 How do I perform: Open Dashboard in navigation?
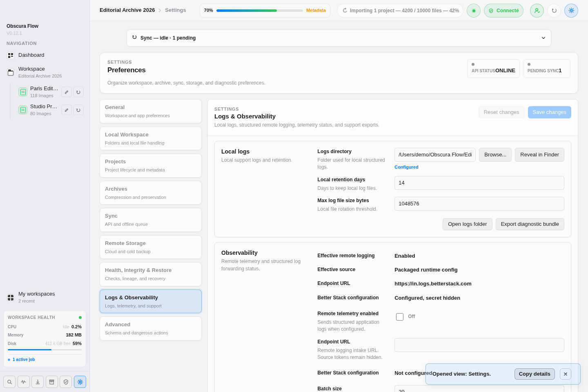coord(31,55)
